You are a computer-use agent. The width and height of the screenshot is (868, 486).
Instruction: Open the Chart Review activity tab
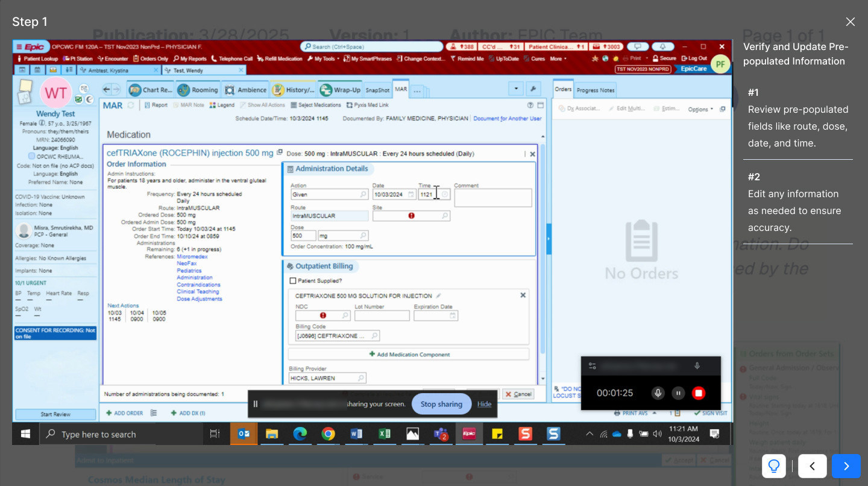(150, 90)
